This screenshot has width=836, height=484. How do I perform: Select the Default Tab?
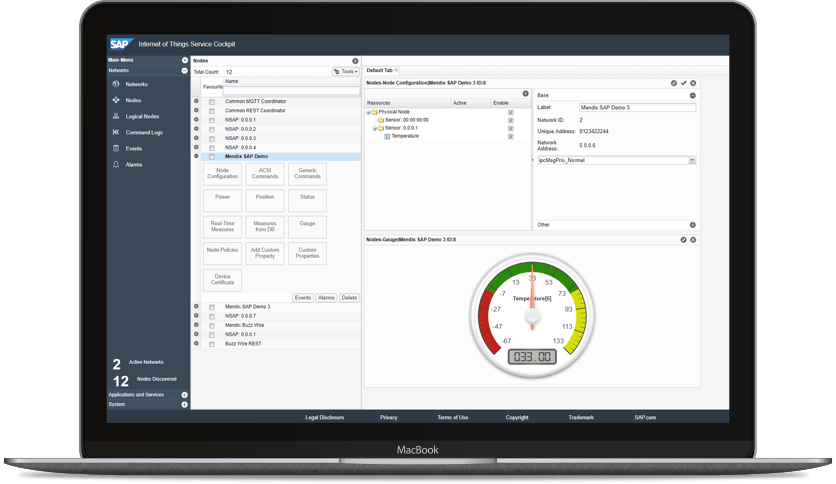click(380, 70)
